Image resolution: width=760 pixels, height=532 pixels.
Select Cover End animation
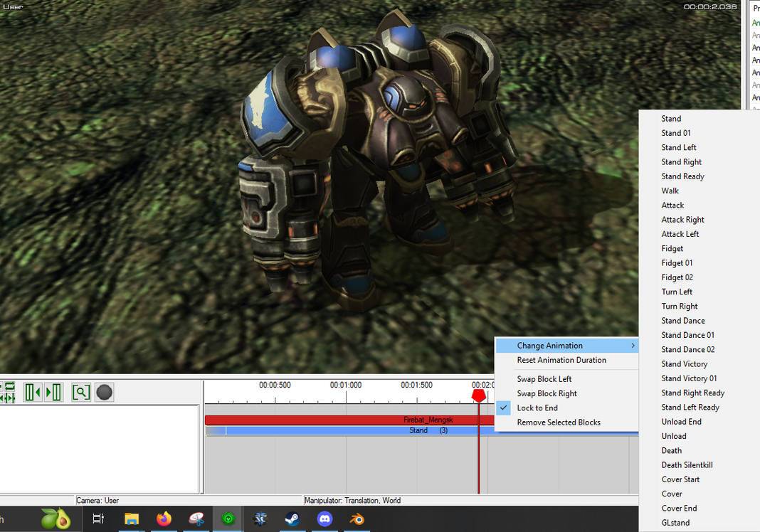[679, 509]
